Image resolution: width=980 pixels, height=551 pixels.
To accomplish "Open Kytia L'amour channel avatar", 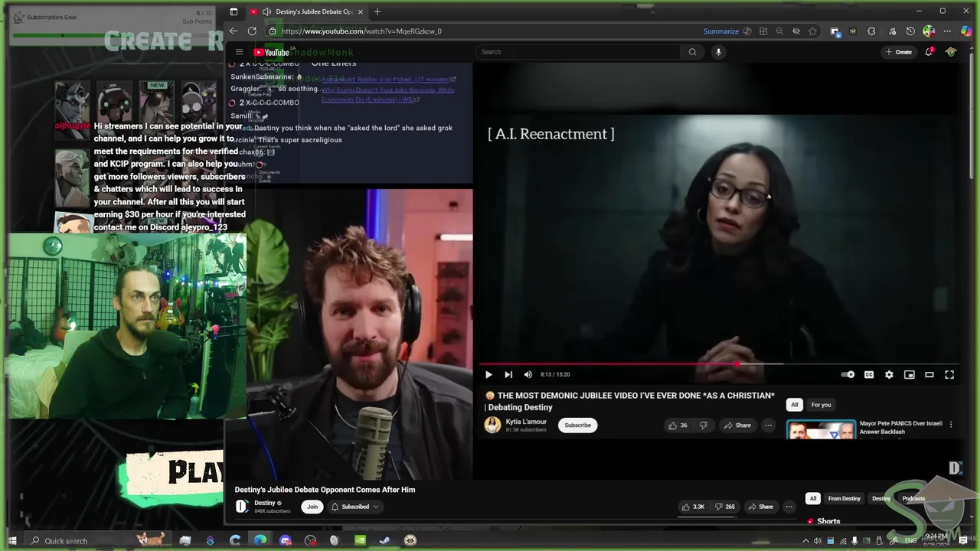I will 492,425.
